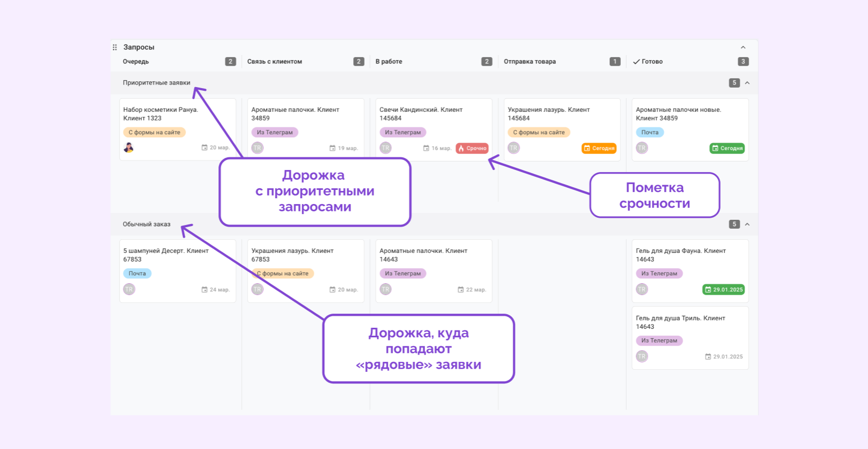This screenshot has width=868, height=449.
Task: Click the Запросы board title
Action: (139, 47)
